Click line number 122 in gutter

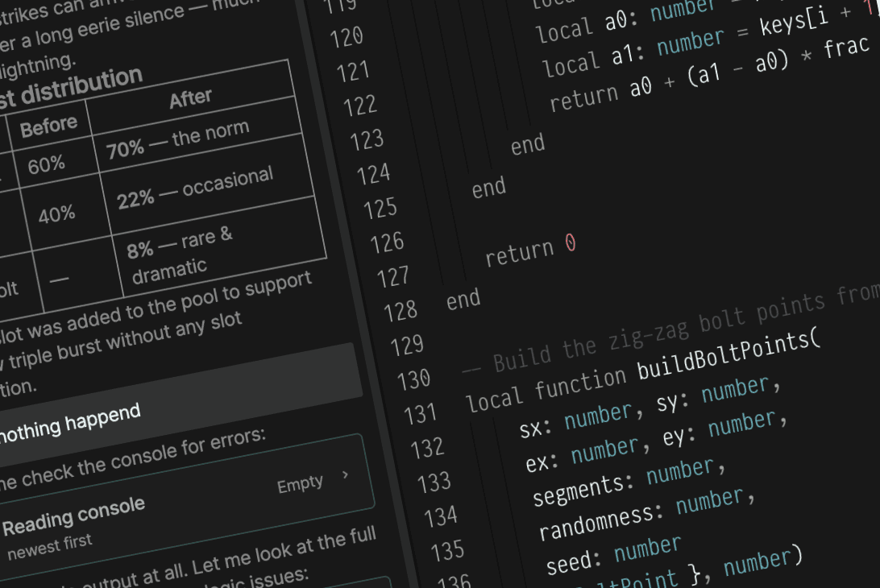point(359,106)
